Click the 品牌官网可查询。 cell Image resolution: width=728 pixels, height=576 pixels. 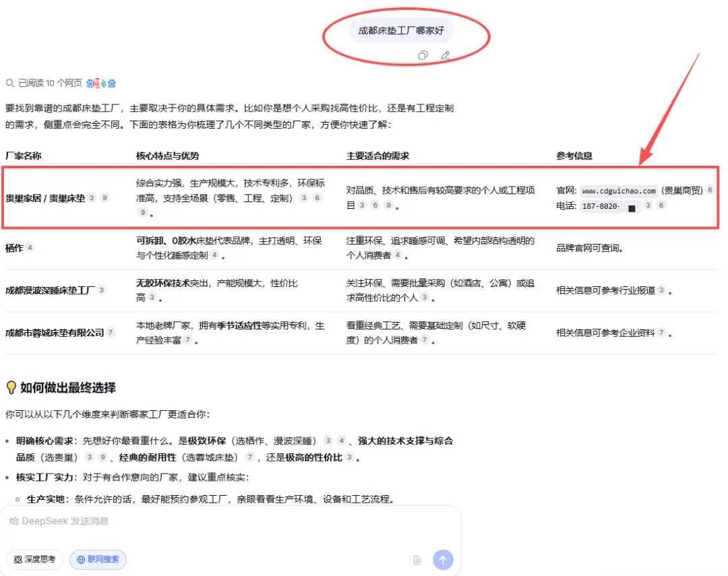click(590, 248)
